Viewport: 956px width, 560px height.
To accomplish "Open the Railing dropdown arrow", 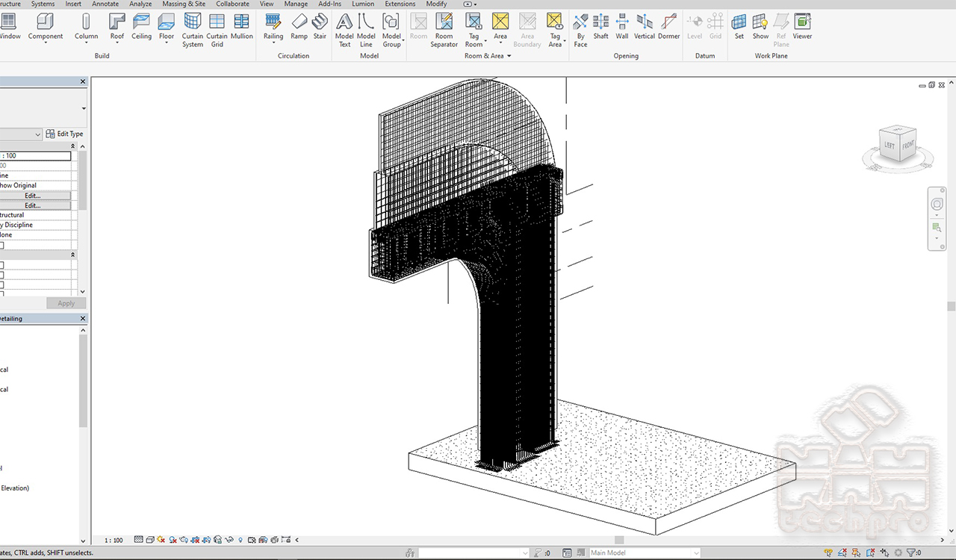I will click(273, 43).
